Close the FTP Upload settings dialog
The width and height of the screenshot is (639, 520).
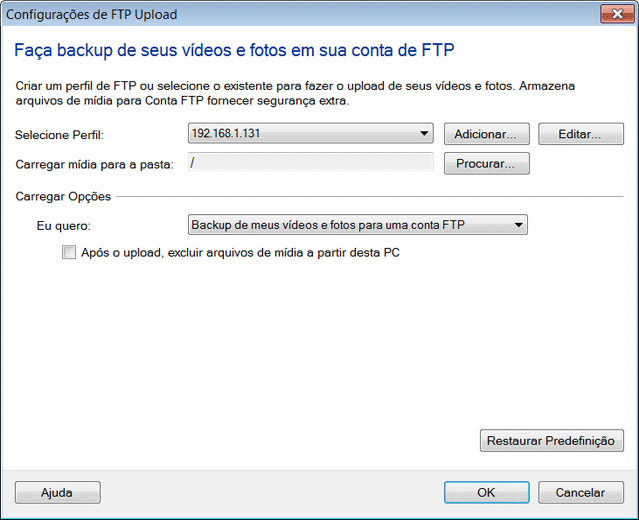pos(614,14)
